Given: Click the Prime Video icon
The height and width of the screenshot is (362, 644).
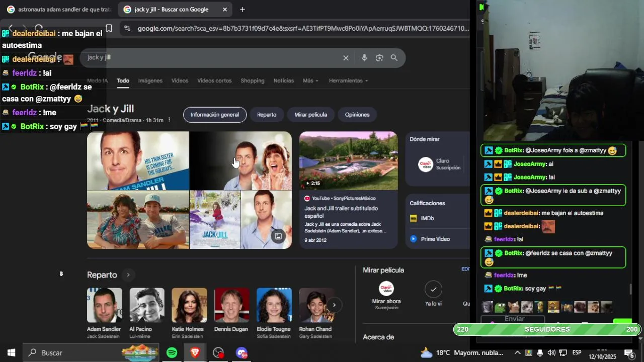Looking at the screenshot, I should point(414,239).
